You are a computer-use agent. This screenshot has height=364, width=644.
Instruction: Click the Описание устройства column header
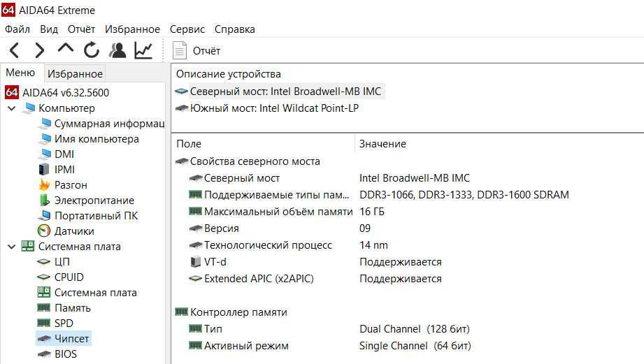coord(229,74)
